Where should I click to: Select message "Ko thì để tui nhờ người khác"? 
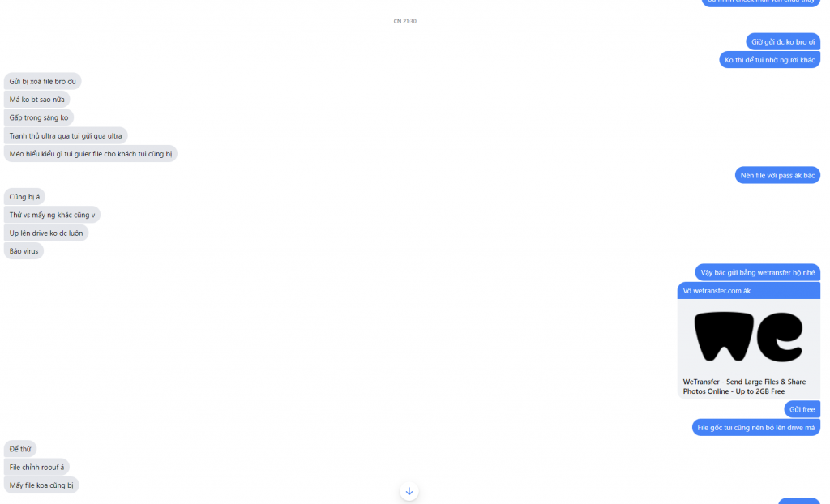pos(770,60)
